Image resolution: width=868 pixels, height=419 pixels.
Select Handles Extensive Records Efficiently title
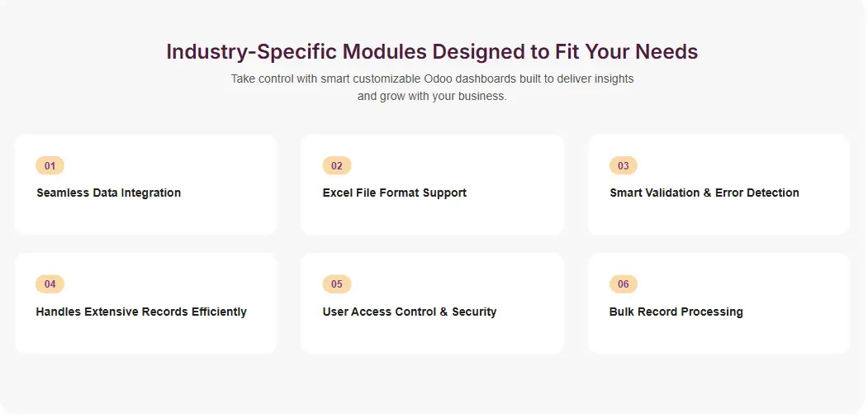141,312
